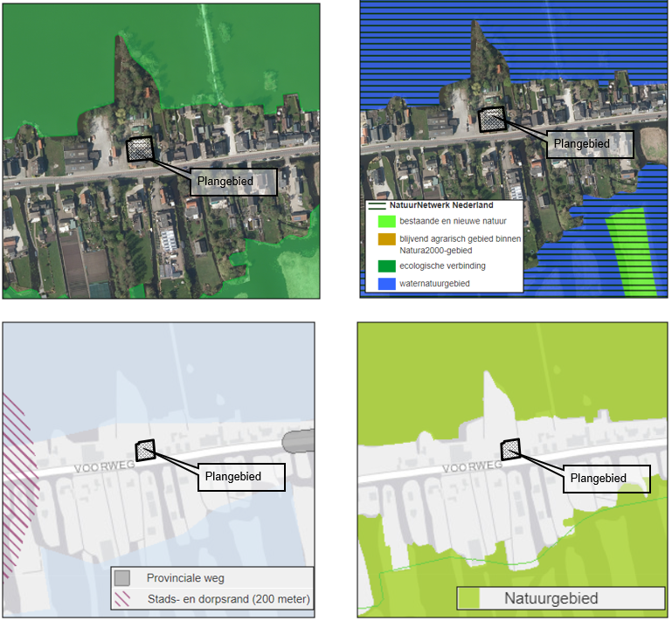Click the purple hatched zone on the grey-blue map
The height and width of the screenshot is (621, 672).
coord(18,485)
